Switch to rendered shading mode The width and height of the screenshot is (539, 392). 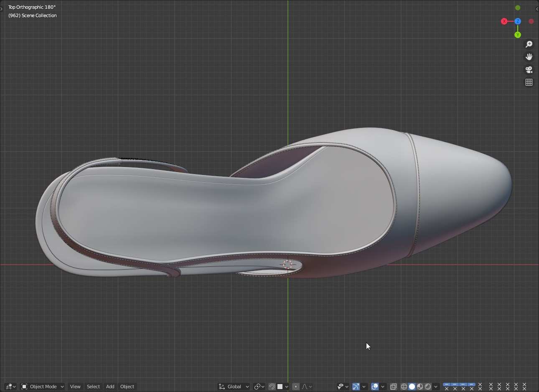[x=428, y=387]
